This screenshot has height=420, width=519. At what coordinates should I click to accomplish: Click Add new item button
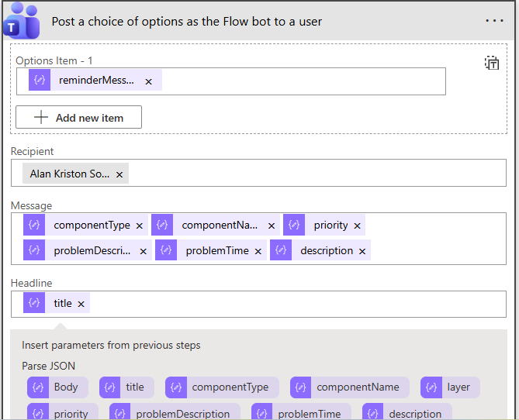[78, 117]
